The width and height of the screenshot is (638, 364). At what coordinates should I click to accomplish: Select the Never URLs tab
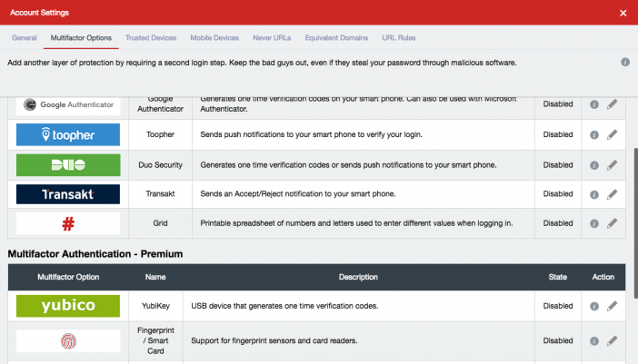coord(272,38)
